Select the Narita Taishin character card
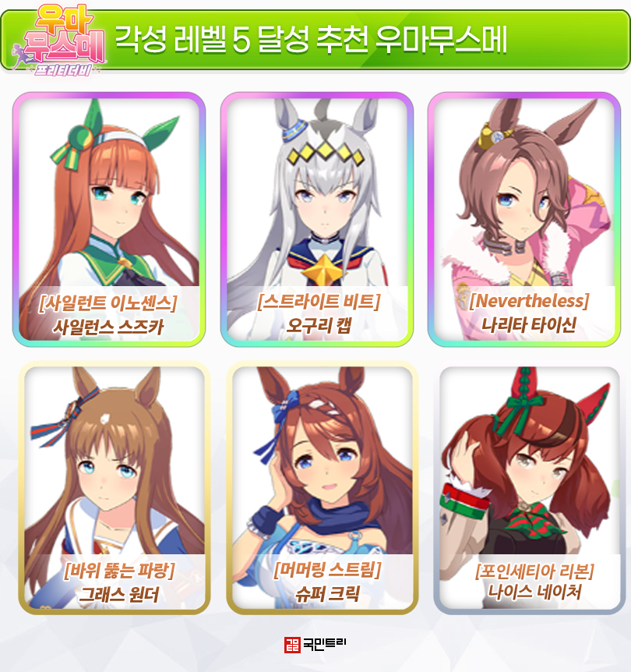 pyautogui.click(x=524, y=219)
